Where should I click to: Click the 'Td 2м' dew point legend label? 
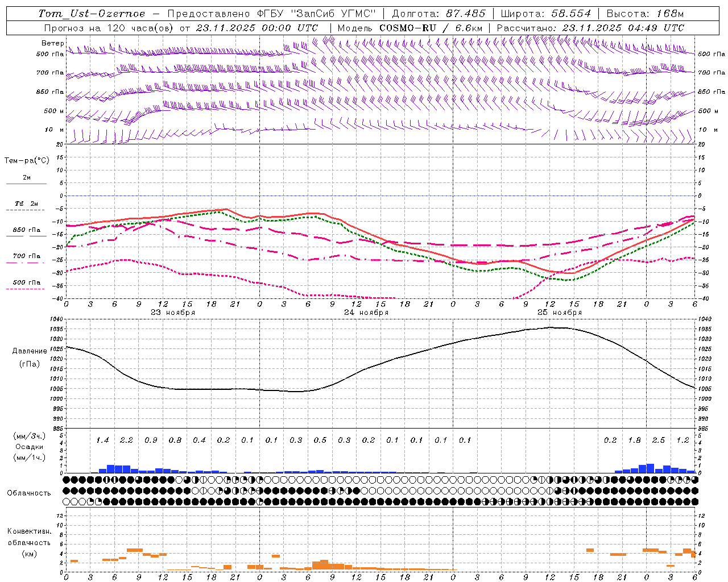(27, 203)
